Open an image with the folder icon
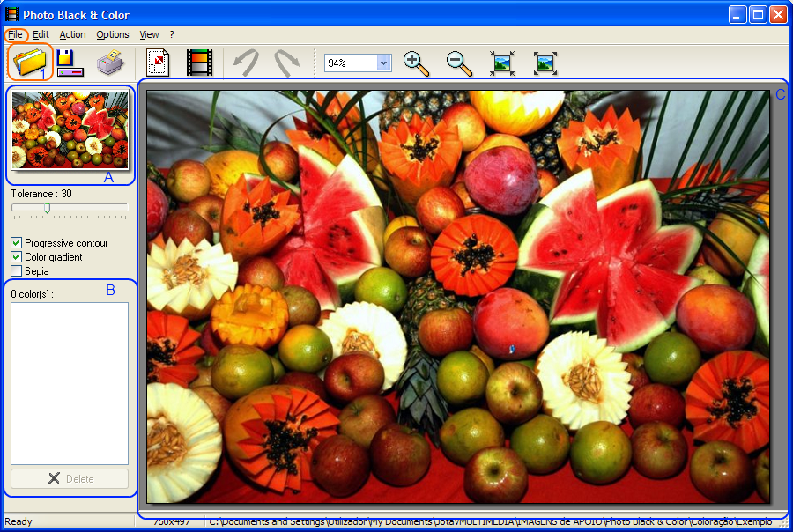Viewport: 793px width, 532px height. click(30, 62)
